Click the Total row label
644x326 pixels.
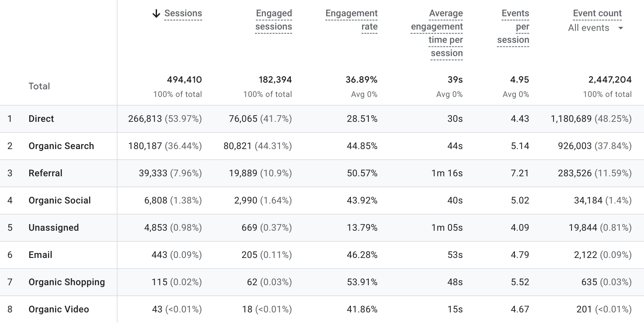[39, 86]
